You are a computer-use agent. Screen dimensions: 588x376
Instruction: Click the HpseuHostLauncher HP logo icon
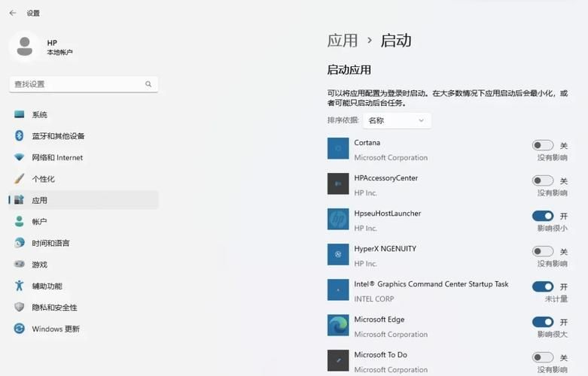(338, 219)
